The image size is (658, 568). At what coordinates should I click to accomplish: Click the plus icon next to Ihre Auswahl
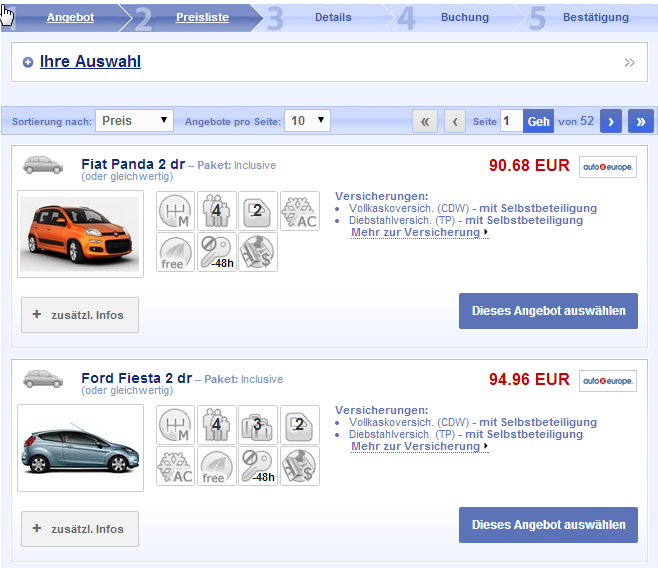(x=28, y=63)
